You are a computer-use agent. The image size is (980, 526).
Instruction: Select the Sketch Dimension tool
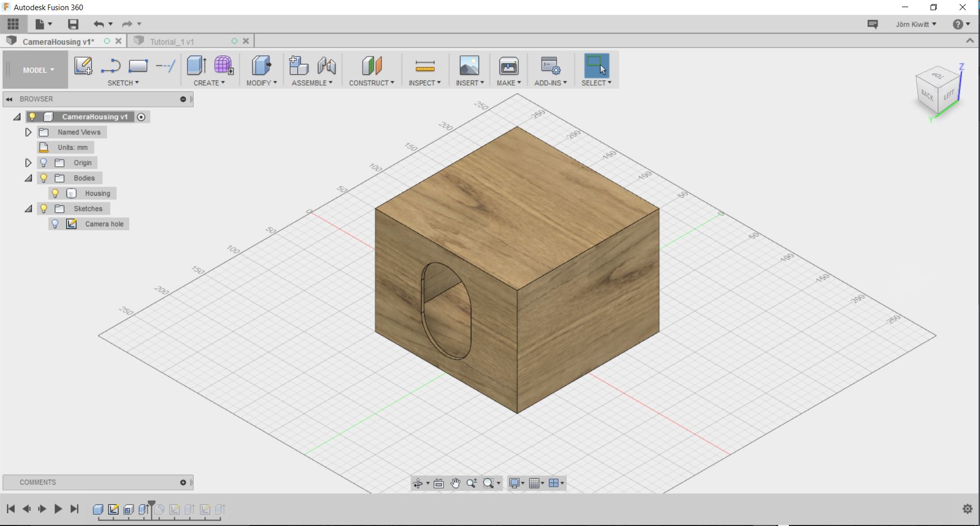click(x=166, y=66)
